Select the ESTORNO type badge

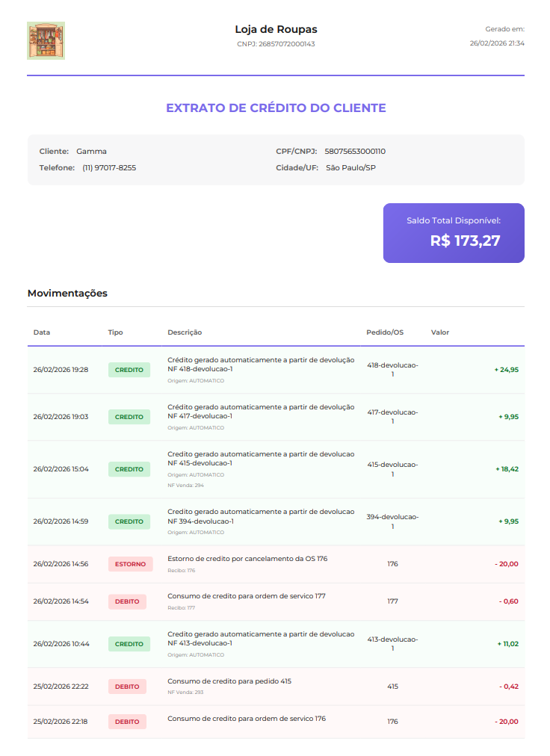(x=130, y=564)
